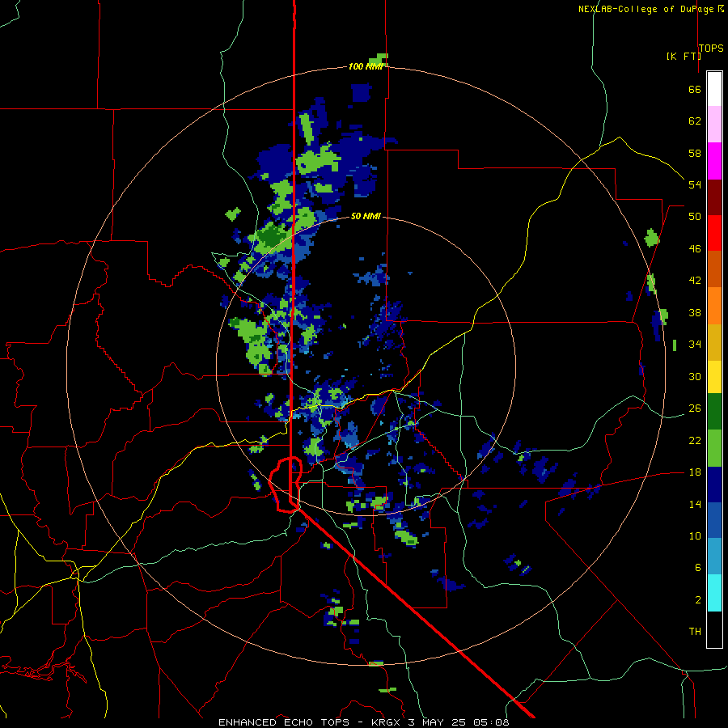The width and height of the screenshot is (728, 728).
Task: Pick the light blue legend swatch
Action: [714, 557]
